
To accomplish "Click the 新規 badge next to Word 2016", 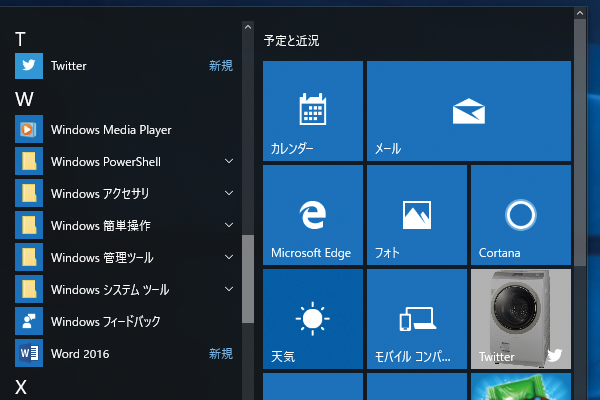I will [x=221, y=353].
